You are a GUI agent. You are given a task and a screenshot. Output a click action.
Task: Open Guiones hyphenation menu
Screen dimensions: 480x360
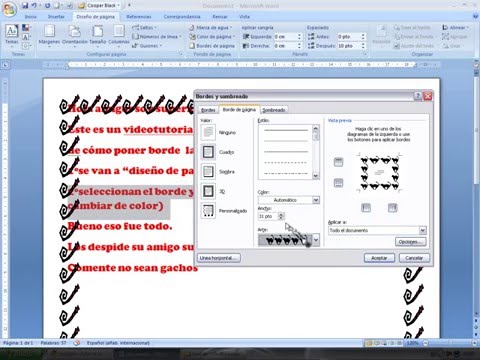(x=147, y=46)
